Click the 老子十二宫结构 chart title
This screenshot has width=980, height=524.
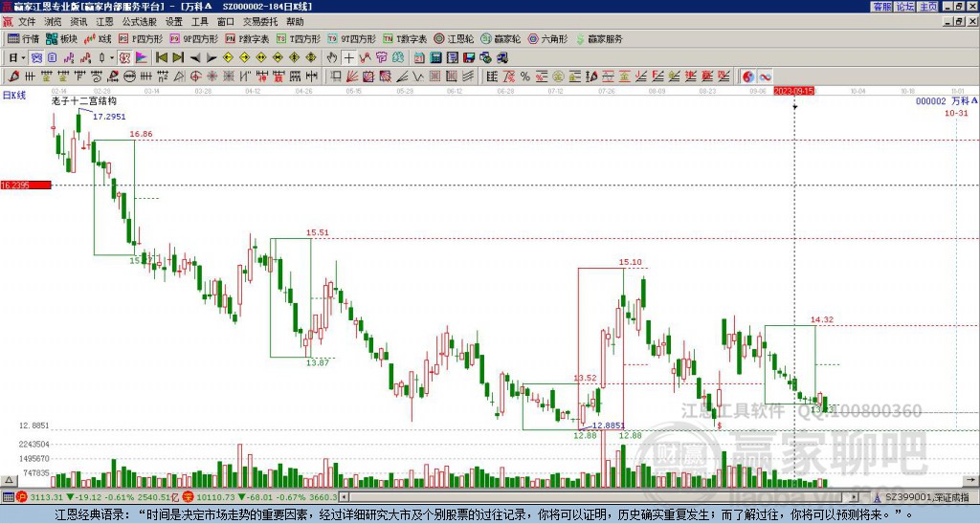pyautogui.click(x=84, y=100)
